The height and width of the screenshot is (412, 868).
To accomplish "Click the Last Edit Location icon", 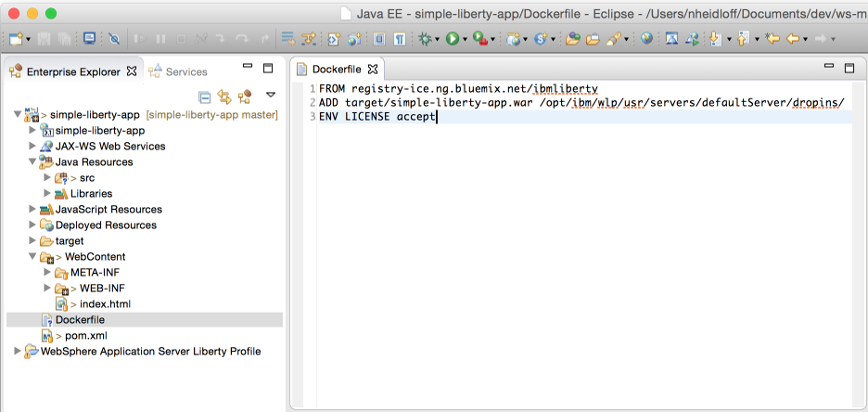I will [772, 39].
